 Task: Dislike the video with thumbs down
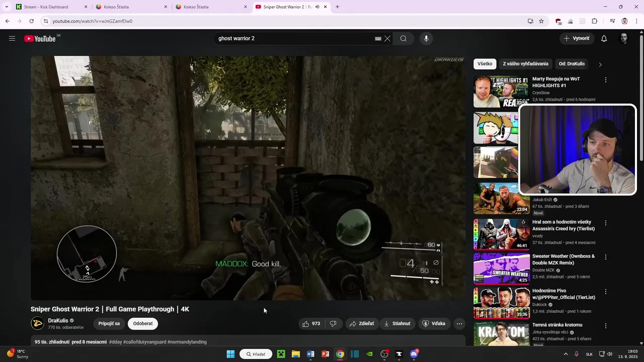point(333,324)
